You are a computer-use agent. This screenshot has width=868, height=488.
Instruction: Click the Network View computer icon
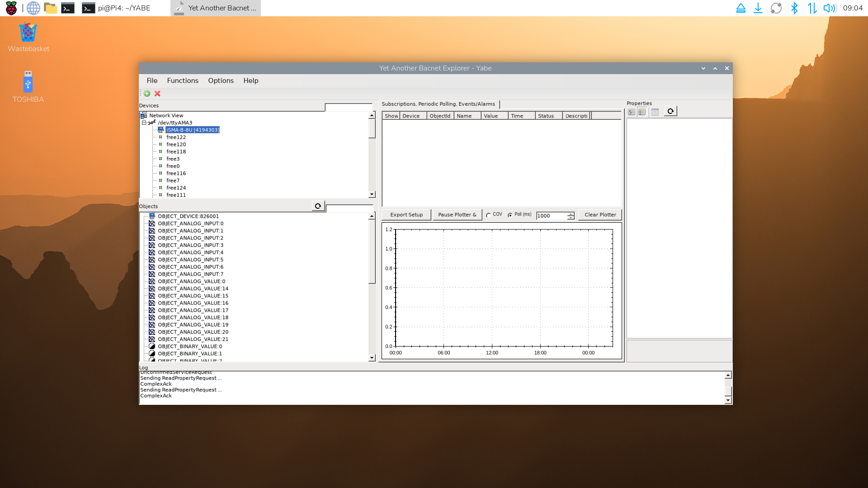coord(143,115)
